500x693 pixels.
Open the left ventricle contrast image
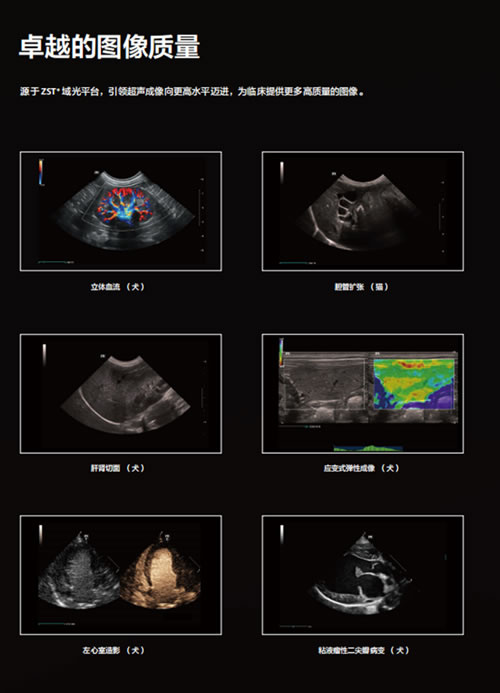pyautogui.click(x=121, y=575)
